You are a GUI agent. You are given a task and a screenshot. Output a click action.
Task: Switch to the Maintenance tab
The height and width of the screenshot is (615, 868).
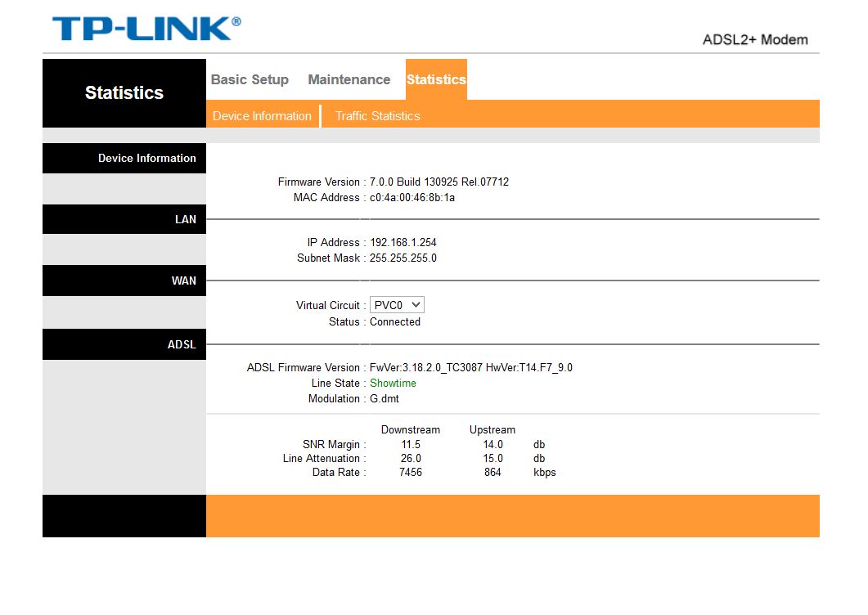click(349, 79)
